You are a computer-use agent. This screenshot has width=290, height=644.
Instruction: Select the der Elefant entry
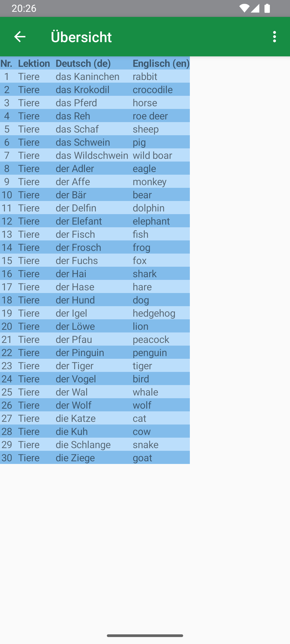pos(79,221)
